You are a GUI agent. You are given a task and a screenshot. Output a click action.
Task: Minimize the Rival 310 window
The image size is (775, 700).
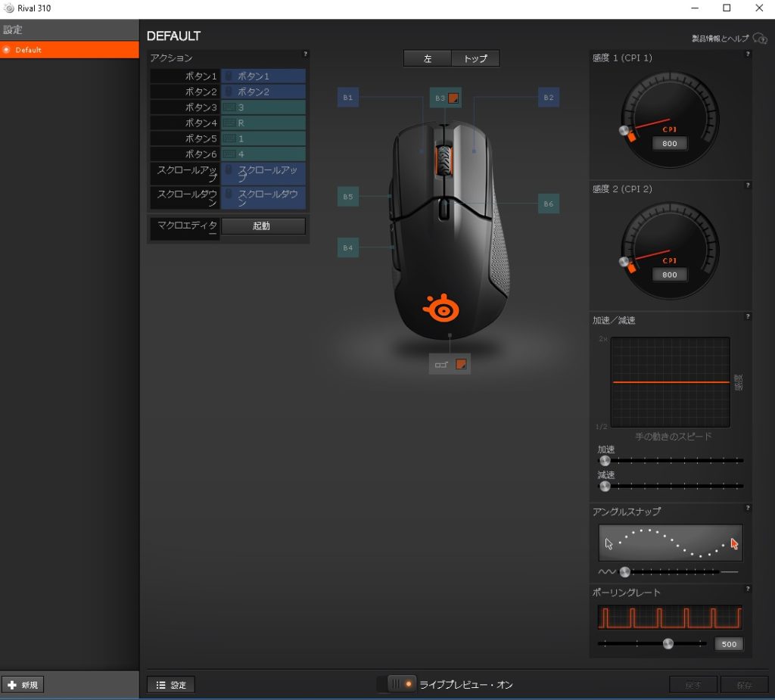coord(695,8)
